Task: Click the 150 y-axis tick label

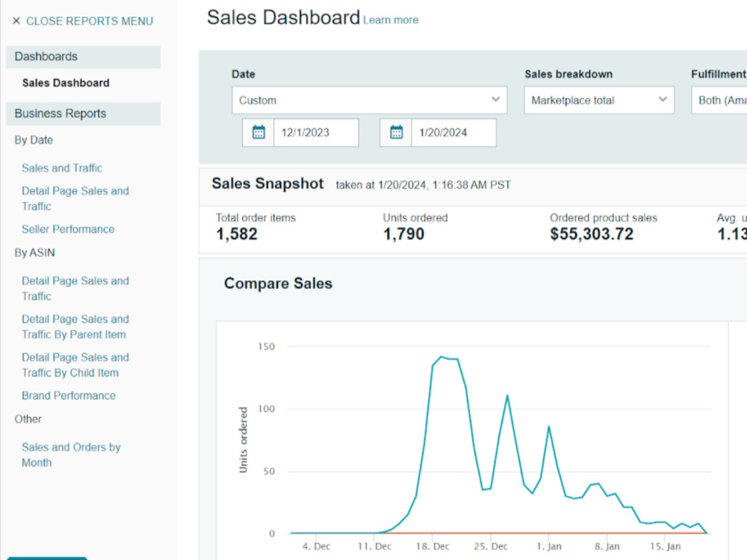Action: (267, 346)
